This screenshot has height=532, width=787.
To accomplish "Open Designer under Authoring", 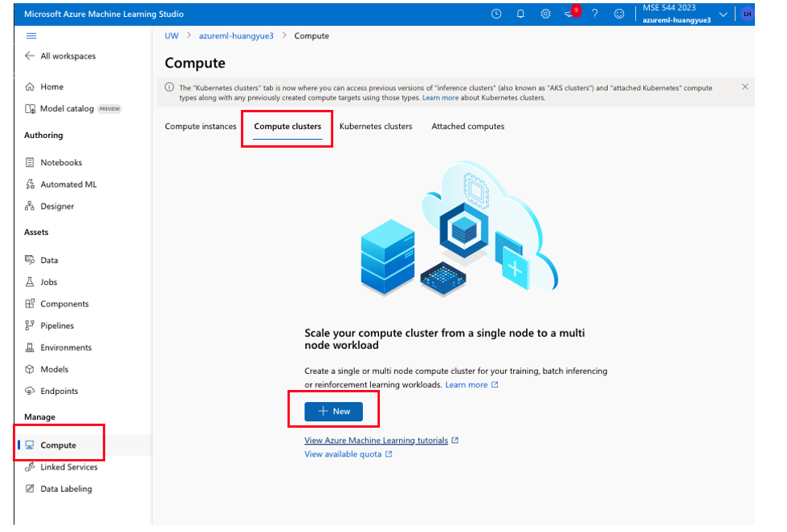I will tap(57, 206).
